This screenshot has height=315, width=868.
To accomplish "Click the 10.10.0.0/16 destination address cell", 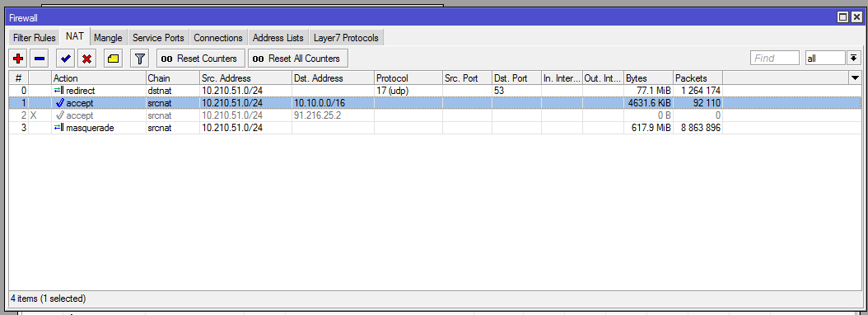I will pyautogui.click(x=333, y=102).
